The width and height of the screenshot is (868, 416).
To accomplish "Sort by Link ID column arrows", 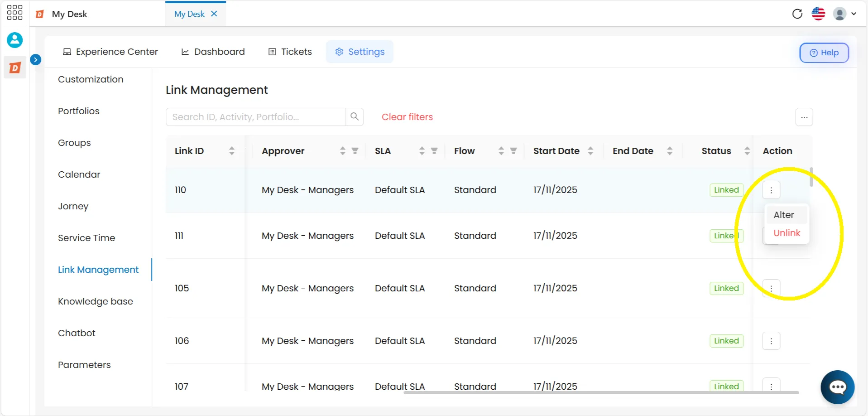I will coord(232,151).
